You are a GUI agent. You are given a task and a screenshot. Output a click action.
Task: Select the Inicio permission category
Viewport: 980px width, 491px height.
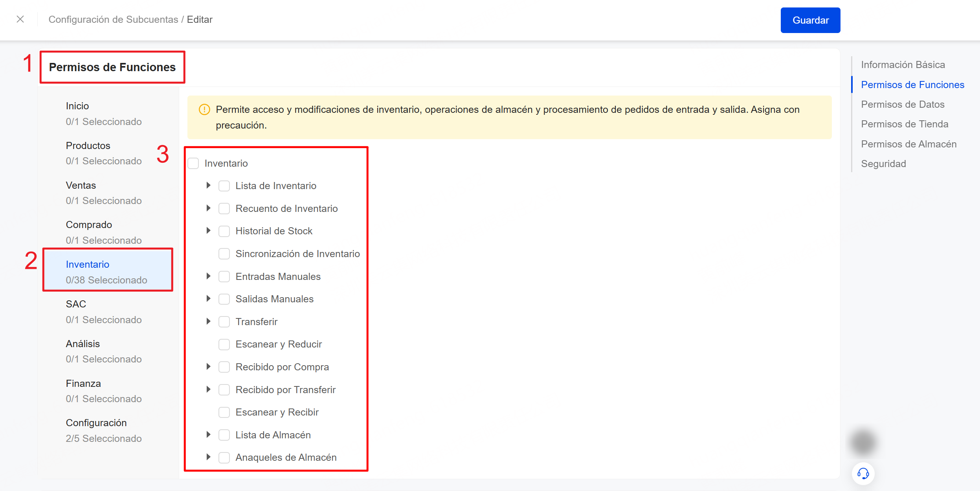pyautogui.click(x=108, y=114)
